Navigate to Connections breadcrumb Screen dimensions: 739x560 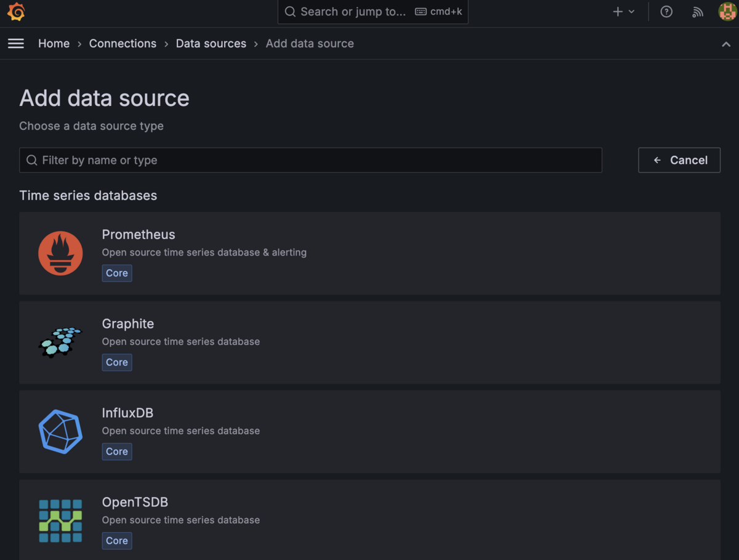pyautogui.click(x=123, y=44)
